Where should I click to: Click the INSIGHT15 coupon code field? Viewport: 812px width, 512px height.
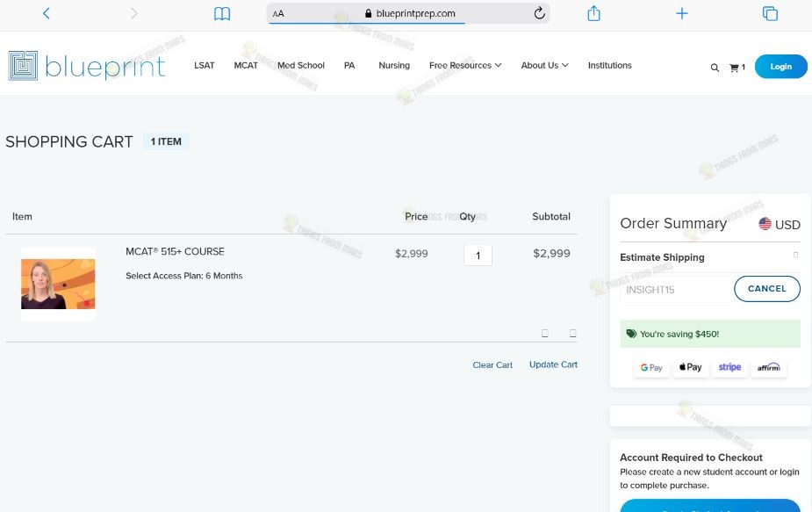click(x=675, y=289)
